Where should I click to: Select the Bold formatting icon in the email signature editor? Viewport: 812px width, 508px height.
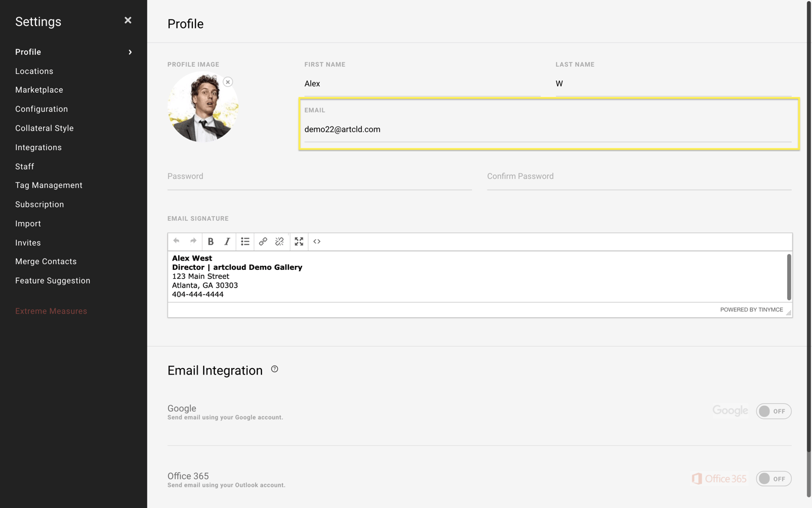coord(211,241)
